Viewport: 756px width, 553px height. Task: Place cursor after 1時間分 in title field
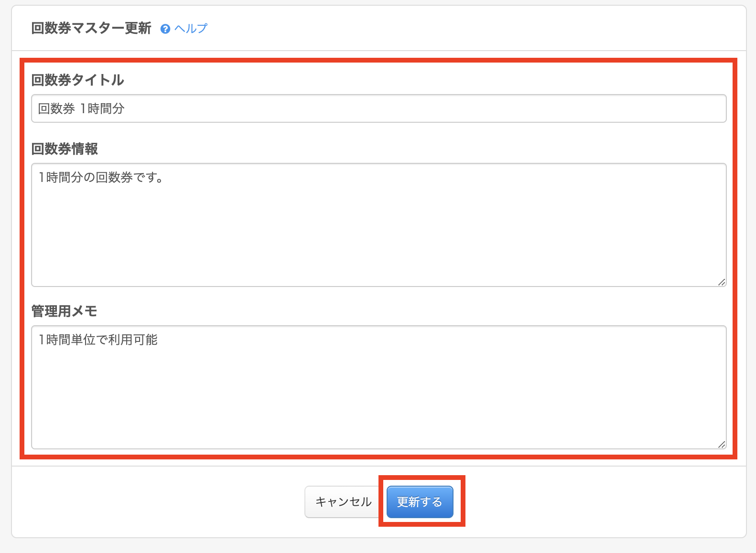point(126,109)
